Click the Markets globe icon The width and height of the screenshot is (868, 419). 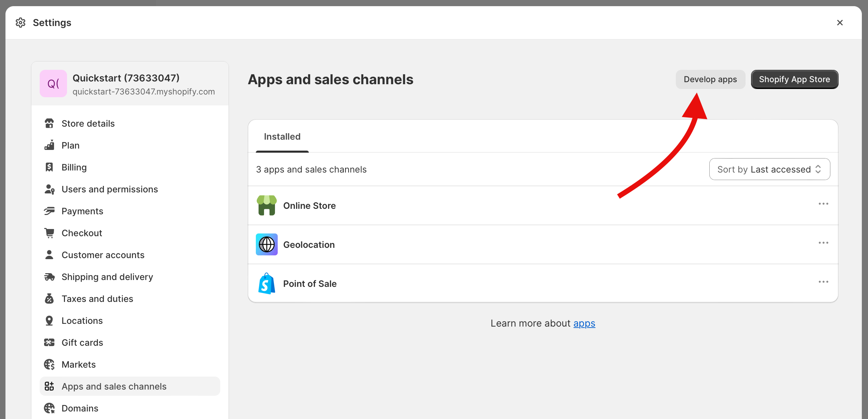49,365
